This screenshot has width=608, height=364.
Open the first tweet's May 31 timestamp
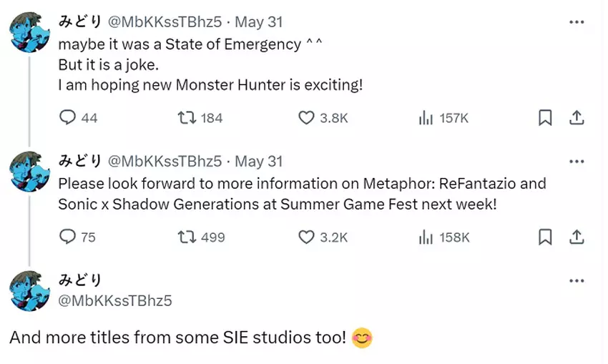pos(259,22)
